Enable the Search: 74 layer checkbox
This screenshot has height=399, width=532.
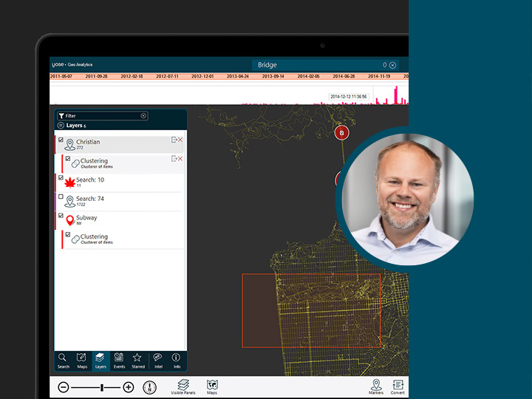tap(61, 197)
